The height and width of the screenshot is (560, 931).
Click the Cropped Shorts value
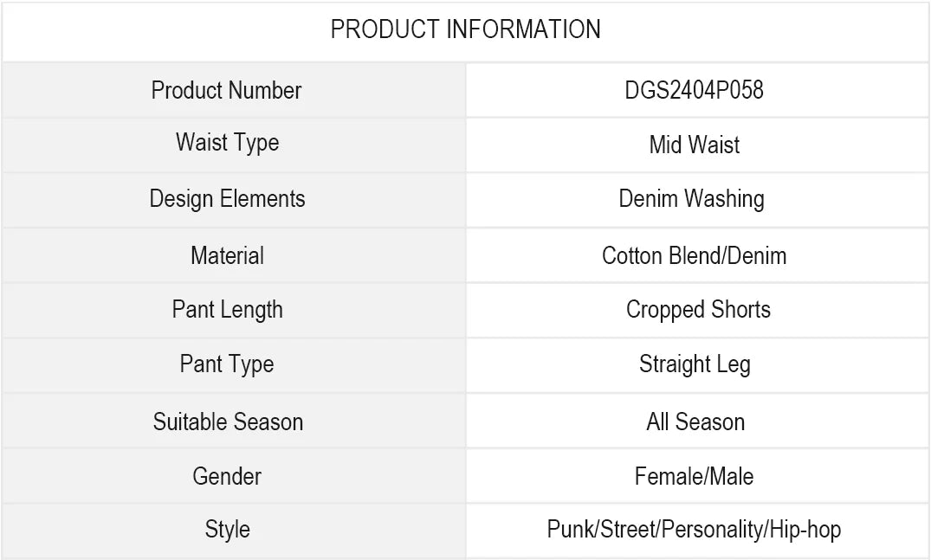(x=698, y=309)
